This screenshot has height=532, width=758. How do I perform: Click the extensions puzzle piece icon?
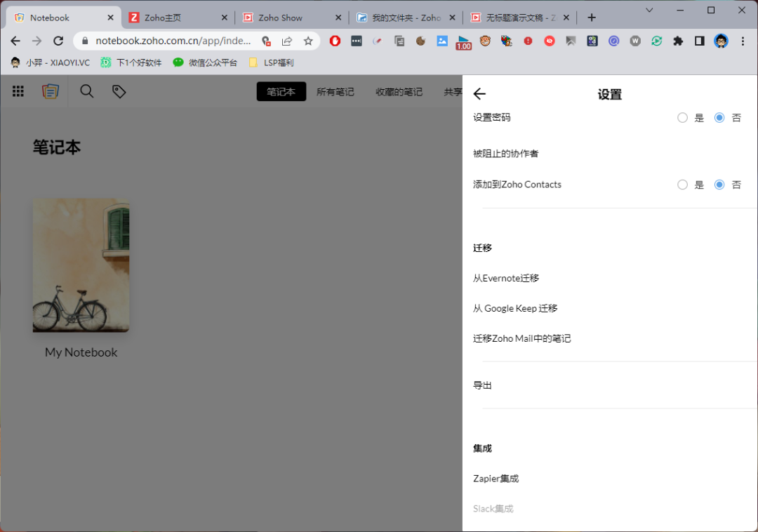678,41
